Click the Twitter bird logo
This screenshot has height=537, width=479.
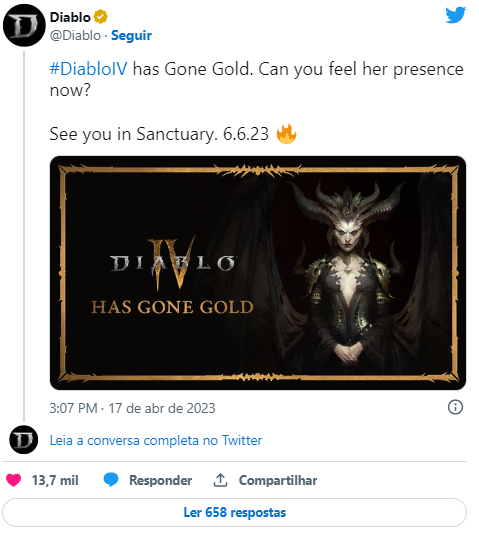pyautogui.click(x=455, y=15)
